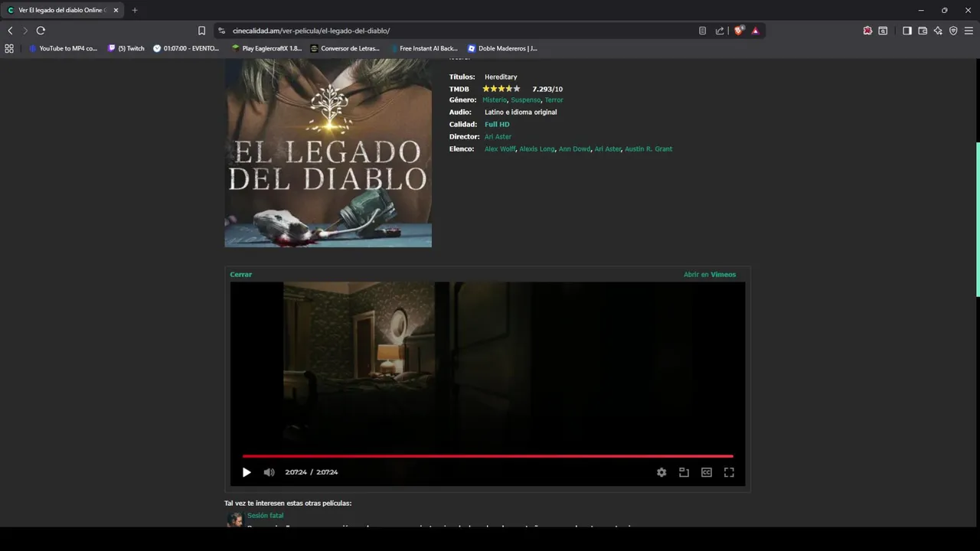Close the El legado del diablo tab
The image size is (980, 551).
pos(116,10)
